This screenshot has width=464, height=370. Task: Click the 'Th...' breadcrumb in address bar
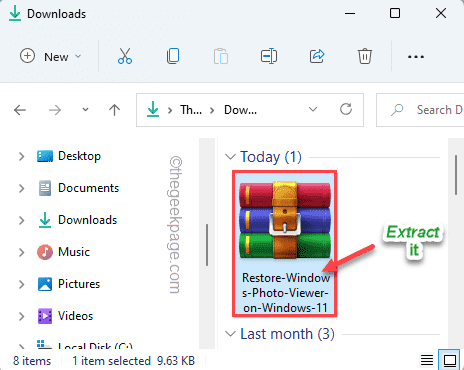[x=191, y=110]
